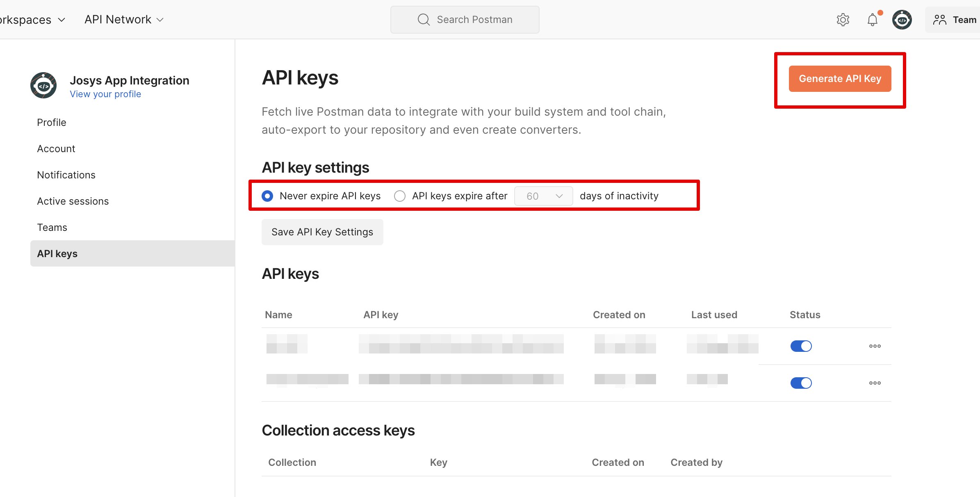
Task: Select Never expire API keys option
Action: (x=267, y=196)
